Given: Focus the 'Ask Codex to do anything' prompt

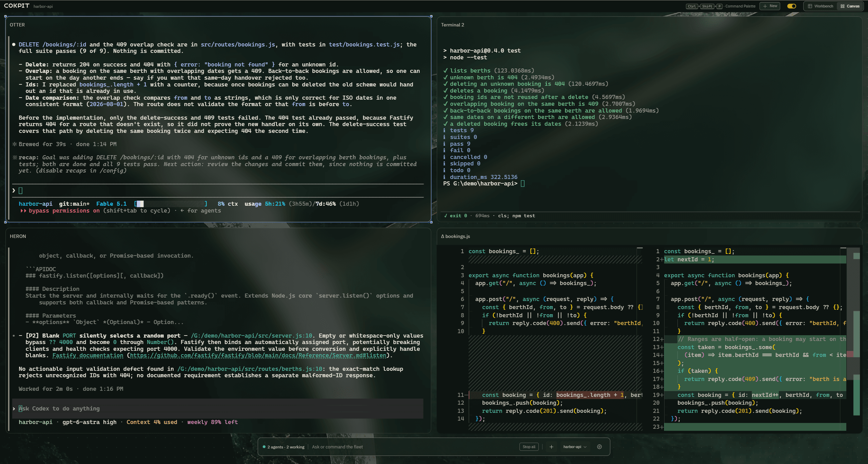Looking at the screenshot, I should click(x=218, y=408).
